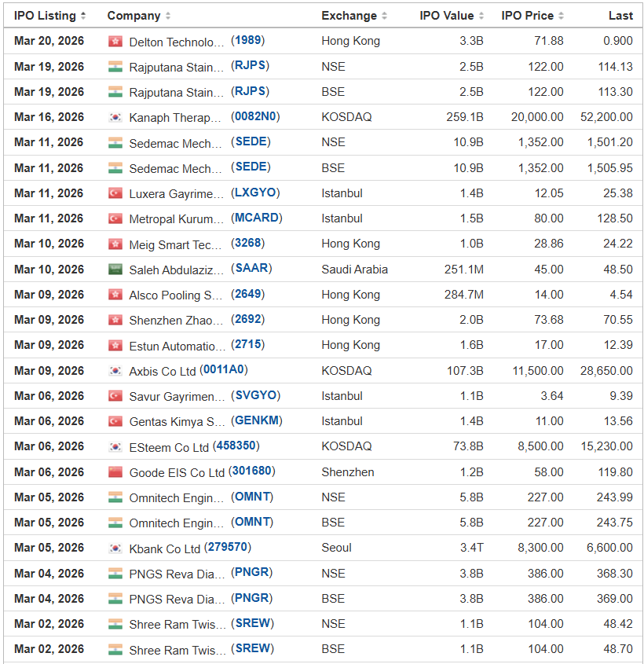Image resolution: width=644 pixels, height=664 pixels.
Task: Select the Saudi Arabia exchange cell
Action: pyautogui.click(x=354, y=270)
